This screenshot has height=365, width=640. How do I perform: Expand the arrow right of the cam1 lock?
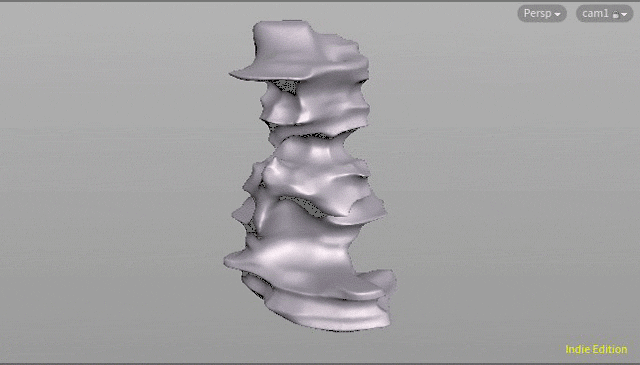click(624, 14)
